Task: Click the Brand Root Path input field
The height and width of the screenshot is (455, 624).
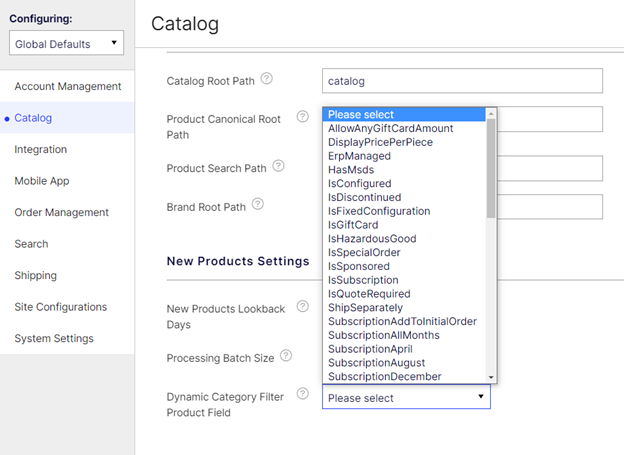Action: [x=550, y=207]
